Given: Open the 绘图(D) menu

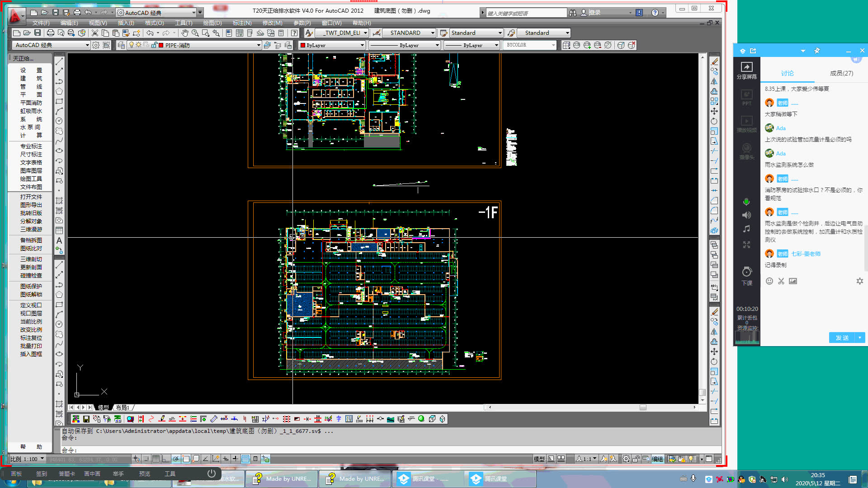Looking at the screenshot, I should tap(212, 23).
